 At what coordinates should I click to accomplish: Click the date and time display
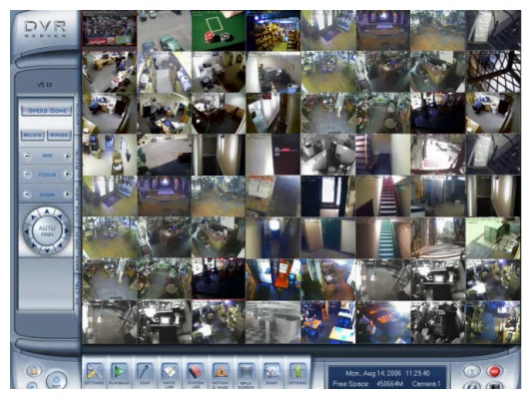[x=387, y=373]
